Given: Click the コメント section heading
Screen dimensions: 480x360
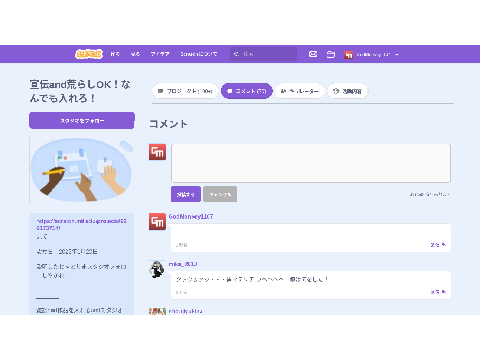Looking at the screenshot, I should (168, 124).
